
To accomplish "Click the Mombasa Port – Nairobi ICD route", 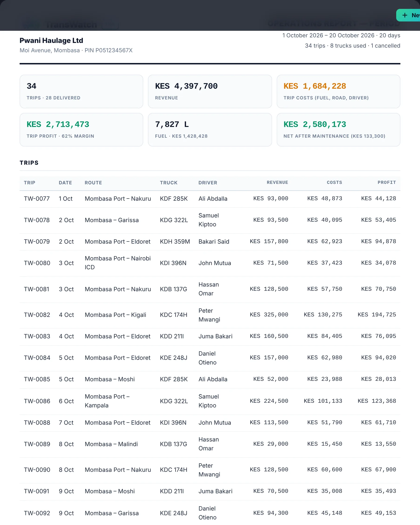I will point(118,263).
